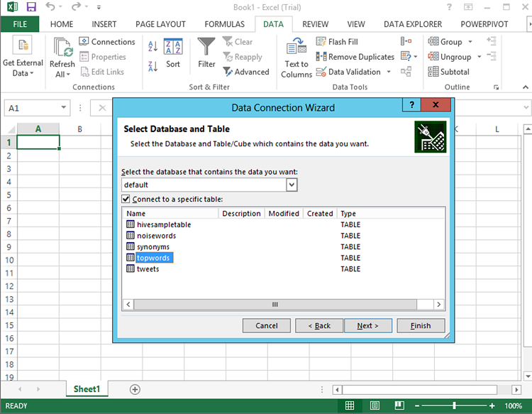This screenshot has height=414, width=532.
Task: Open the database selection dropdown
Action: [x=292, y=185]
